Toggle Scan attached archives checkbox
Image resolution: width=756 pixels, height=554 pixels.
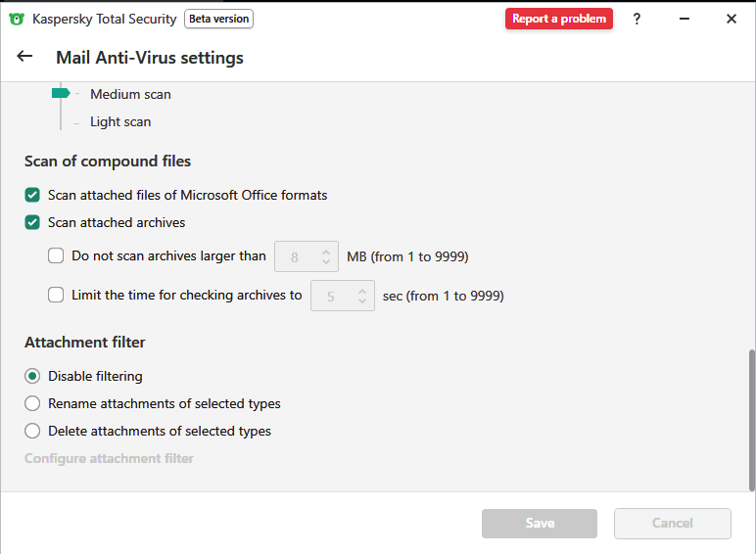point(32,222)
